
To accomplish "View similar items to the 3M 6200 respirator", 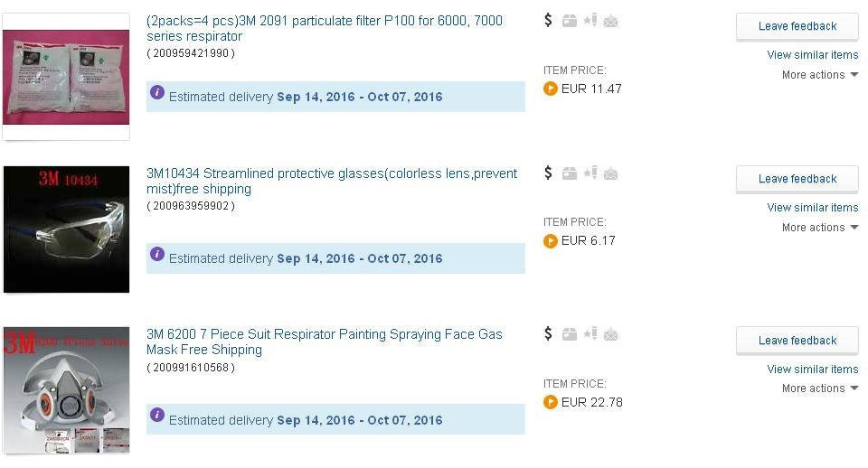I will [813, 369].
